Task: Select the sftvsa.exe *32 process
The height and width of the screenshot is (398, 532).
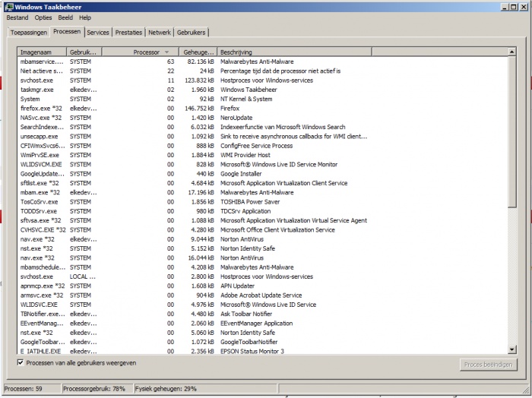Action: click(263, 220)
